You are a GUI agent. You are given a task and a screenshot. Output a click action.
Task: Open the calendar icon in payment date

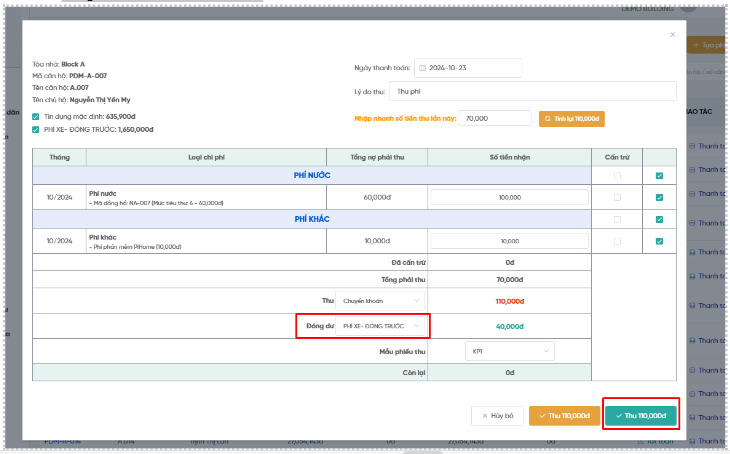[x=422, y=68]
